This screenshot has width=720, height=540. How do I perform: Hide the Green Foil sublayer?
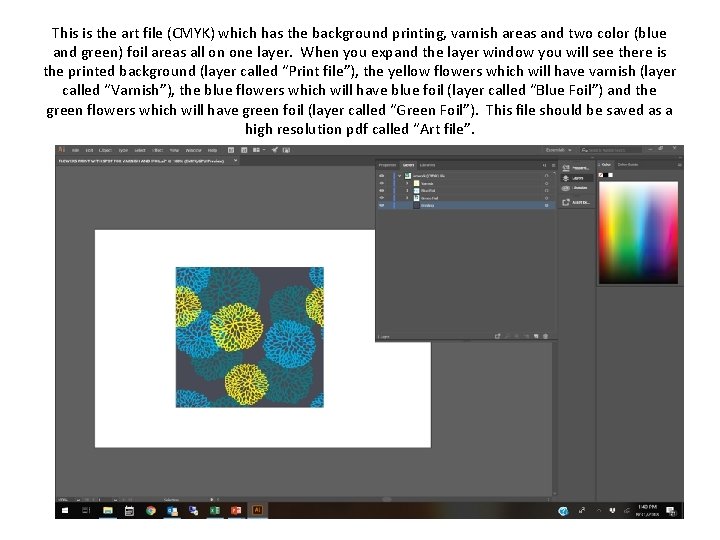(x=382, y=198)
